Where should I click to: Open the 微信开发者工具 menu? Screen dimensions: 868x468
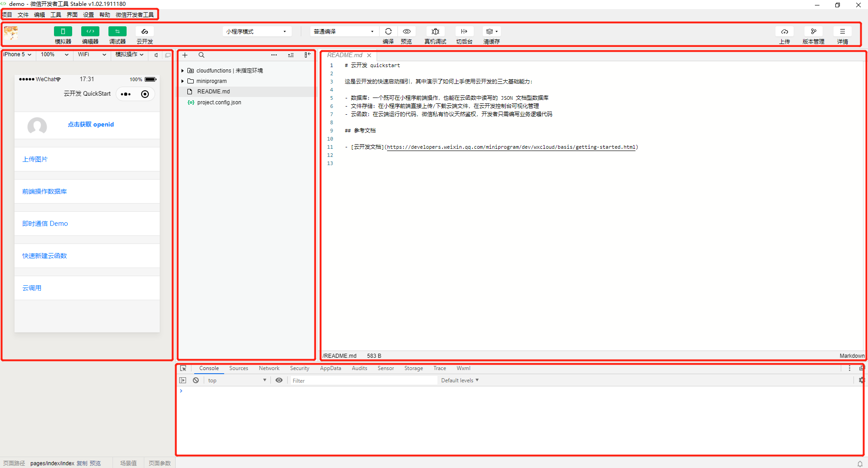coord(135,15)
